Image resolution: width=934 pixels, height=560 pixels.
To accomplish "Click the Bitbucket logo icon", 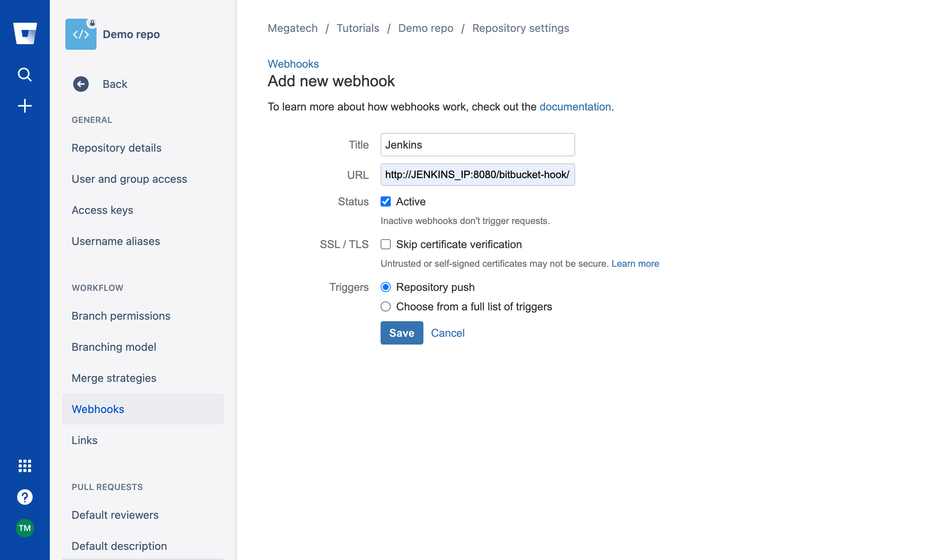I will tap(25, 33).
